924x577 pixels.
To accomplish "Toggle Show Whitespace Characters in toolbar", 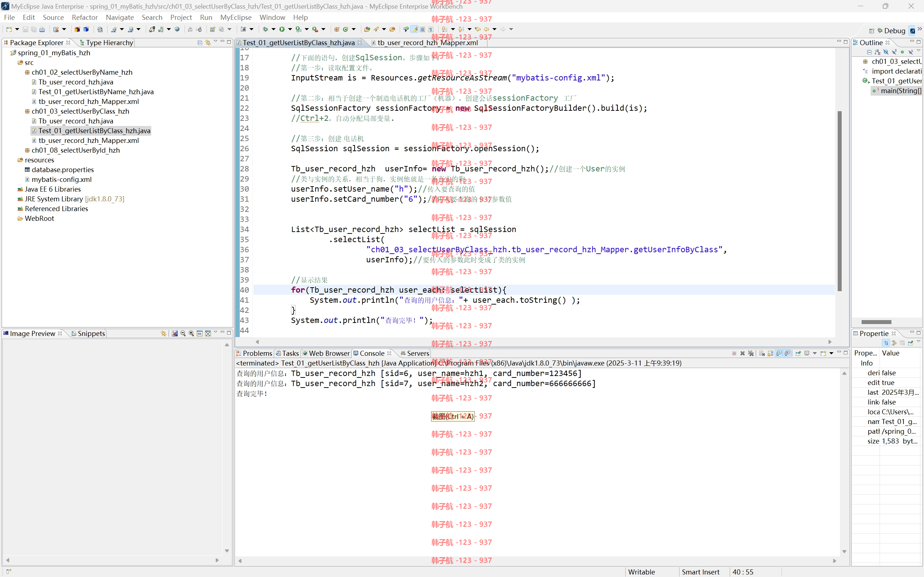I will tap(431, 29).
